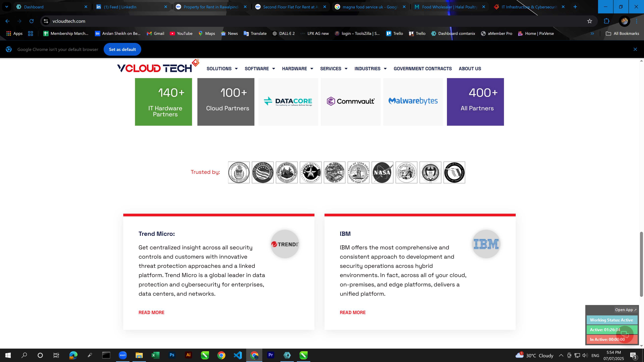Switch to the Feed LinkedIn tab

pyautogui.click(x=132, y=7)
